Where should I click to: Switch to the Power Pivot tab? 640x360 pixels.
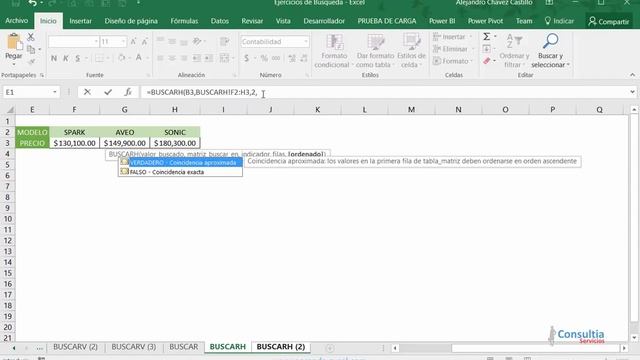point(485,21)
